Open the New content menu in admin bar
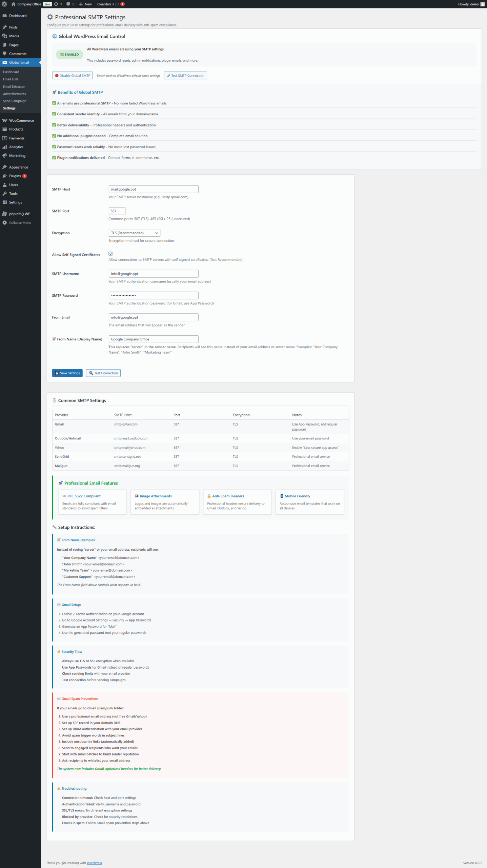 click(x=85, y=4)
